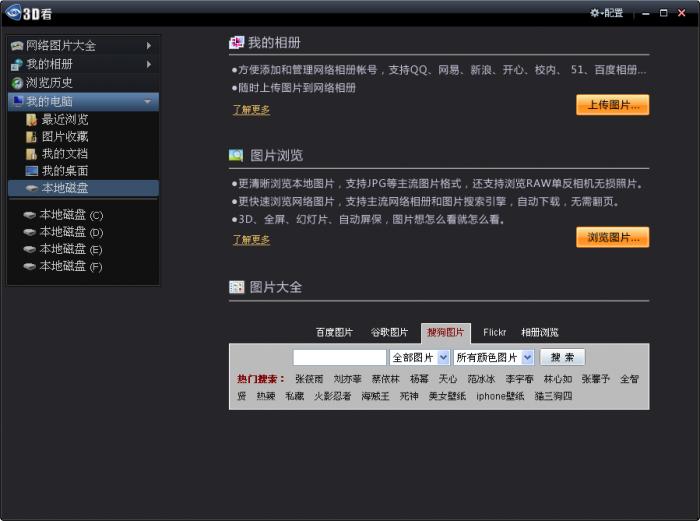This screenshot has width=700, height=521.
Task: Click hot search term 林心如
Action: (558, 379)
